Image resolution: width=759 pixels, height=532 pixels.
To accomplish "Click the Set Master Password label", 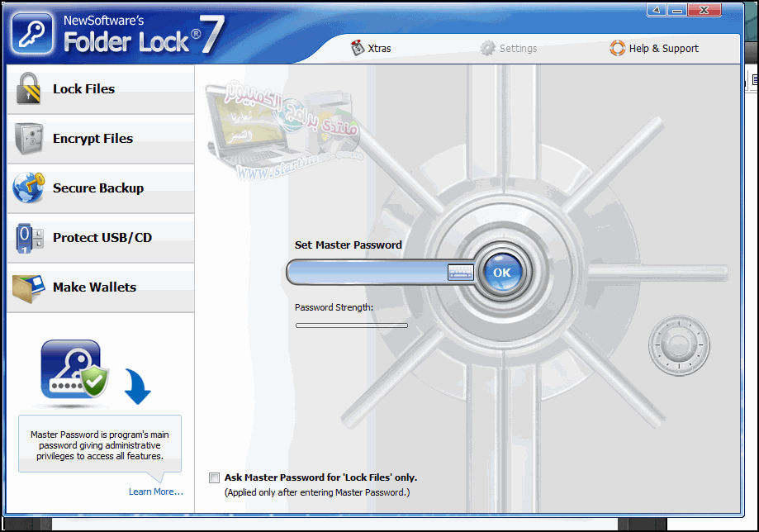I will coord(348,245).
